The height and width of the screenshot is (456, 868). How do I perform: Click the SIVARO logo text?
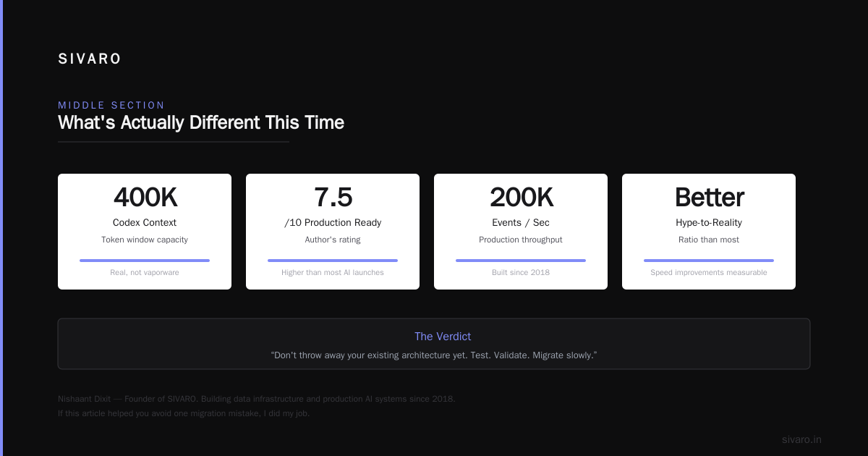[90, 59]
